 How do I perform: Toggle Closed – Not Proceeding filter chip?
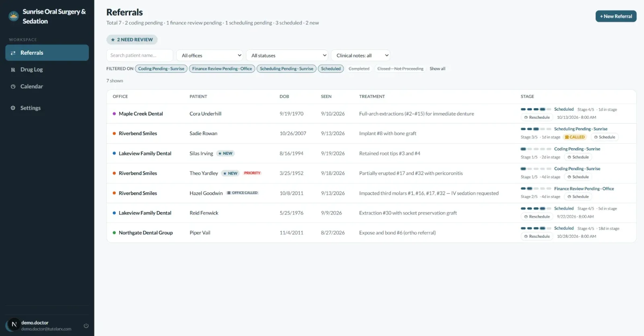400,69
